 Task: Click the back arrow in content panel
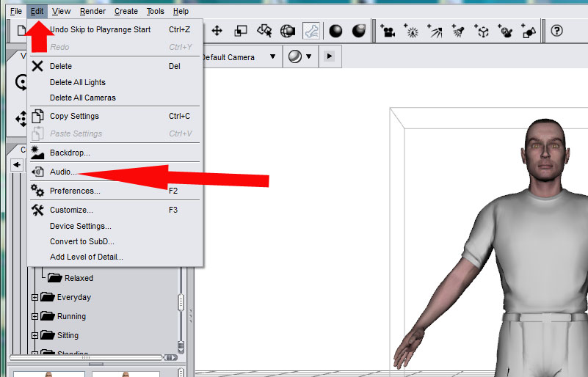coord(16,164)
